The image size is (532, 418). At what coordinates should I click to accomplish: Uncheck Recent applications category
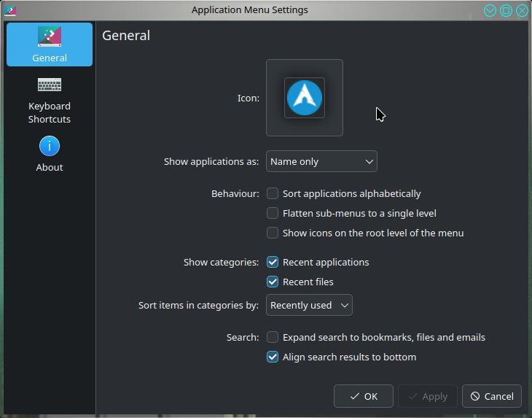click(273, 262)
